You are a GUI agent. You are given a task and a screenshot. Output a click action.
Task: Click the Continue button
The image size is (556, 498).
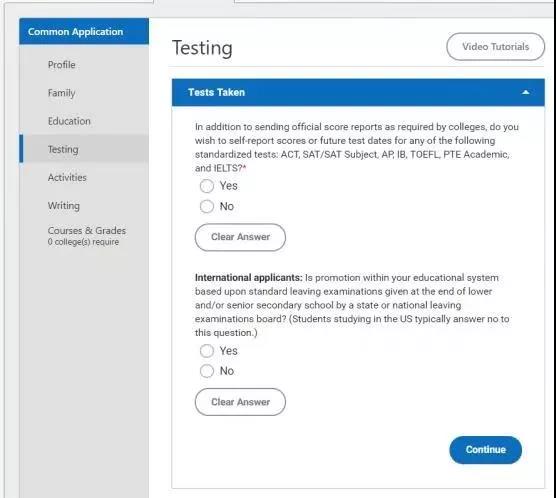pyautogui.click(x=485, y=450)
